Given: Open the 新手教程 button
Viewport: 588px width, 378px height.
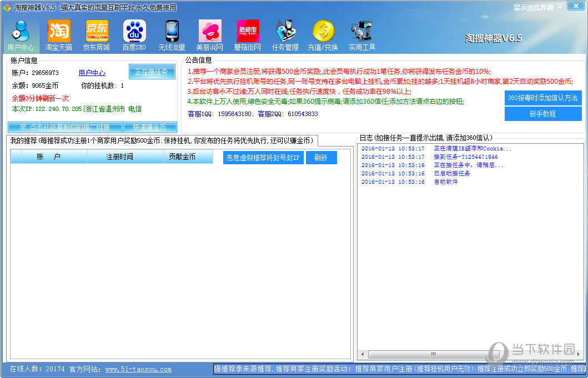Looking at the screenshot, I should pyautogui.click(x=543, y=114).
